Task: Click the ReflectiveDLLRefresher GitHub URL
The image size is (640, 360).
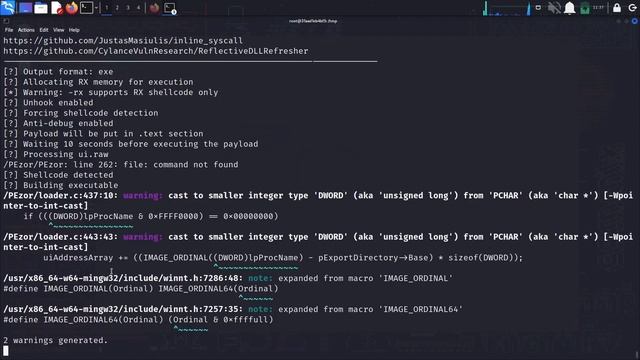Action: click(156, 51)
